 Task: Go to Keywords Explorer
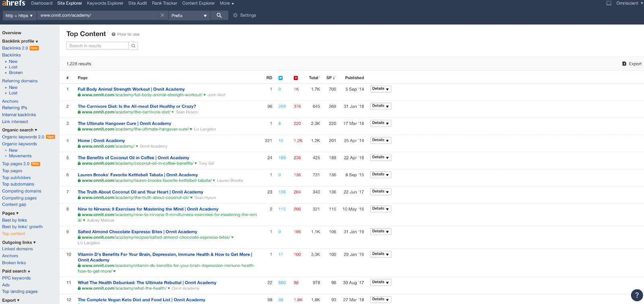coord(105,3)
